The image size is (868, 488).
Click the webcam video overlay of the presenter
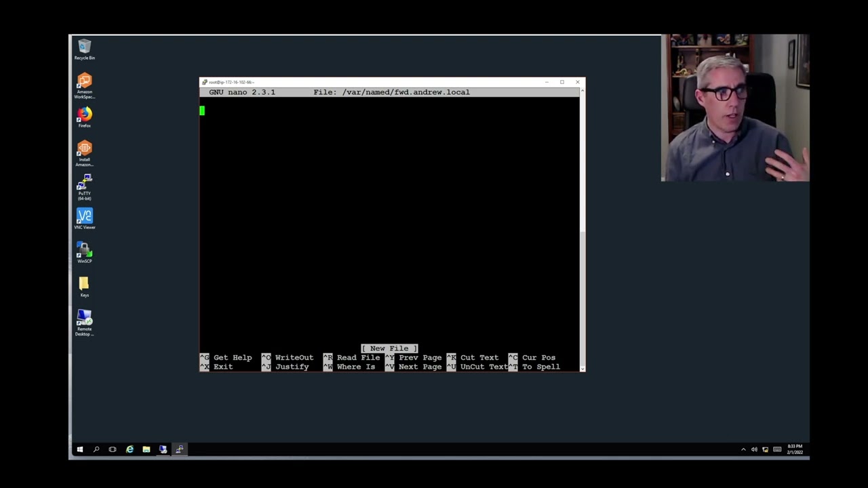pos(735,108)
